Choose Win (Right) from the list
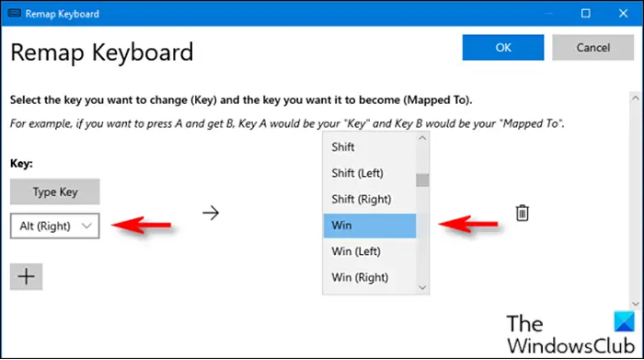 click(370, 277)
